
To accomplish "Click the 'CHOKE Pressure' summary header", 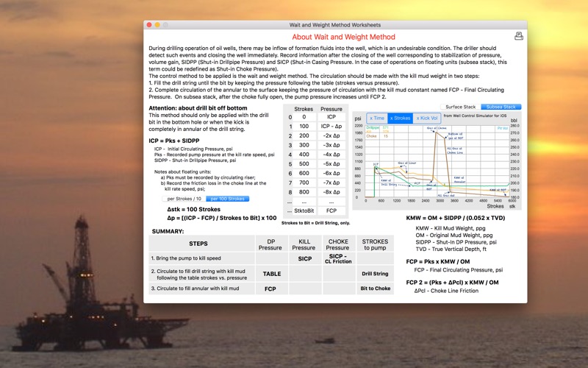I will 339,244.
